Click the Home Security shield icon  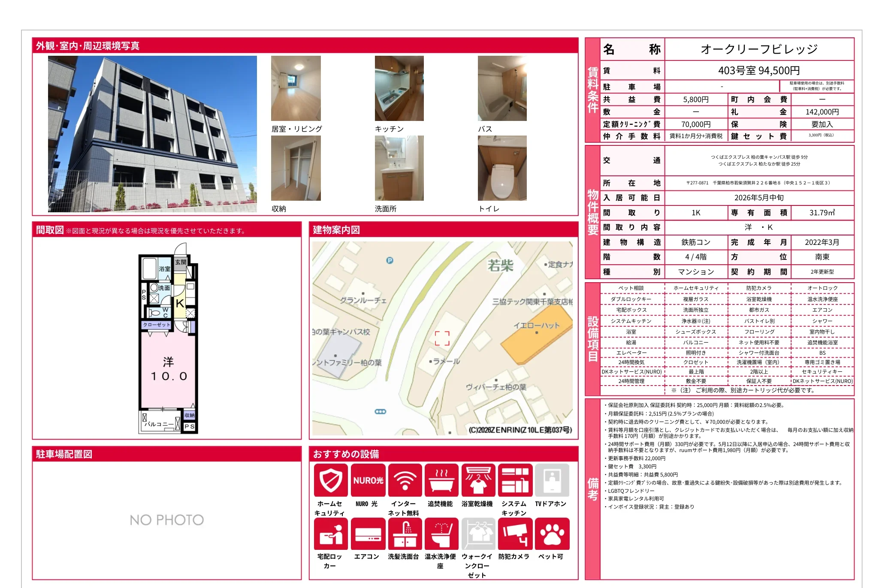[331, 480]
